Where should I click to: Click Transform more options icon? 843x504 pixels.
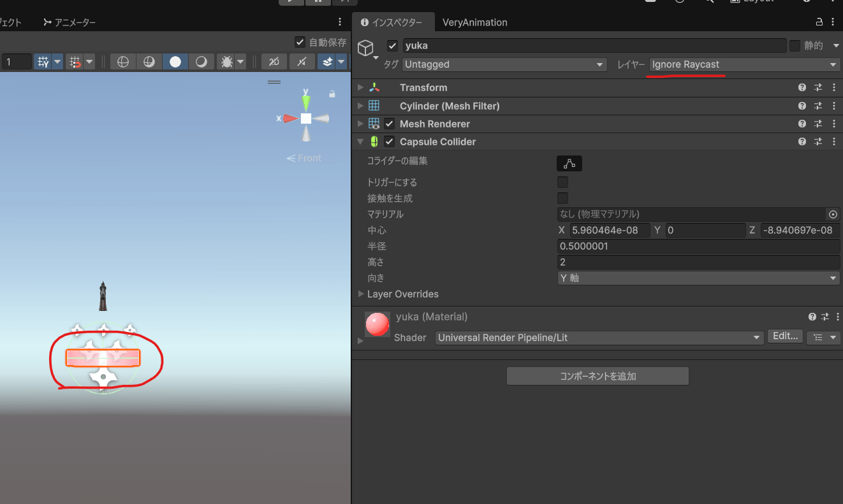tap(834, 87)
